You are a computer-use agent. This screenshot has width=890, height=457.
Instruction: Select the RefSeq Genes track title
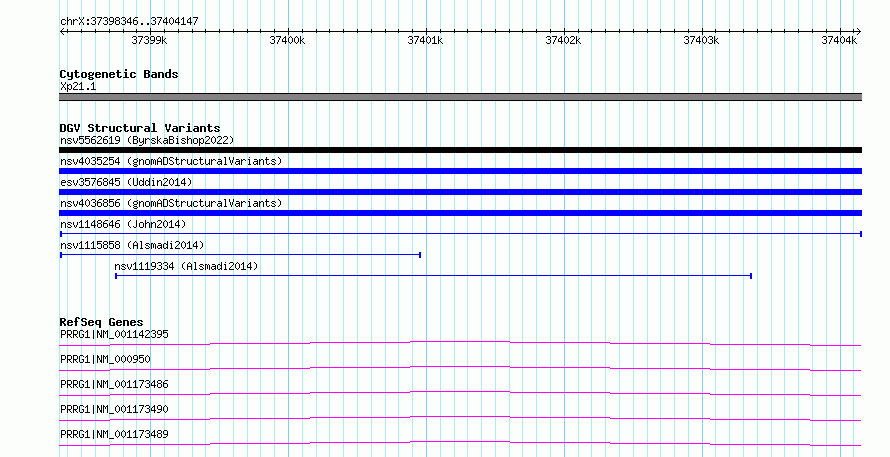tap(102, 322)
